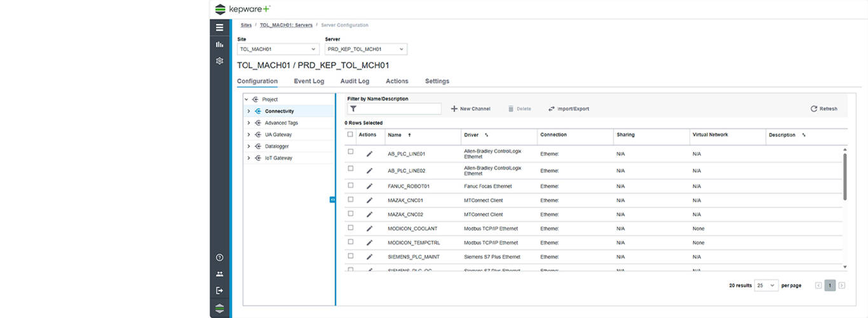This screenshot has height=318, width=868.
Task: Open the help question mark icon
Action: (219, 258)
